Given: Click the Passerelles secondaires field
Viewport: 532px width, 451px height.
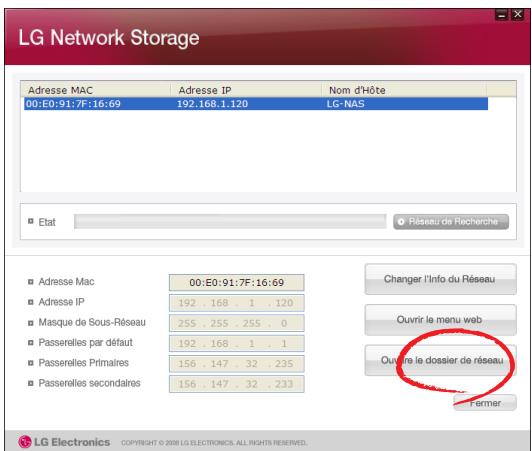Looking at the screenshot, I should tap(236, 384).
